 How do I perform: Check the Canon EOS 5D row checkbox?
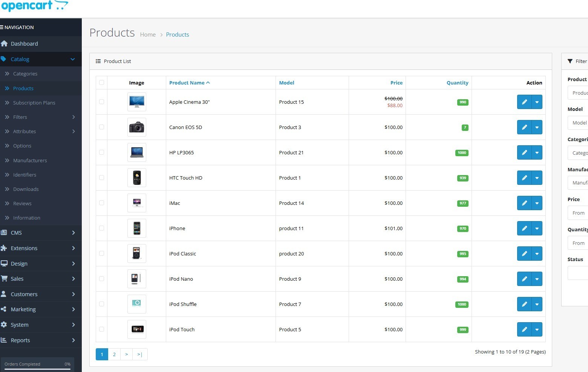101,127
